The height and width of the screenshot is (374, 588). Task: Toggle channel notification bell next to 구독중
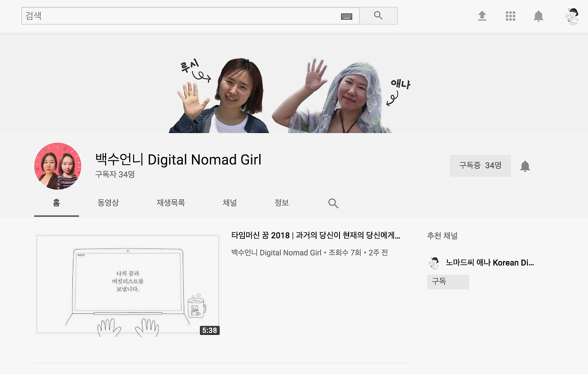pyautogui.click(x=525, y=166)
